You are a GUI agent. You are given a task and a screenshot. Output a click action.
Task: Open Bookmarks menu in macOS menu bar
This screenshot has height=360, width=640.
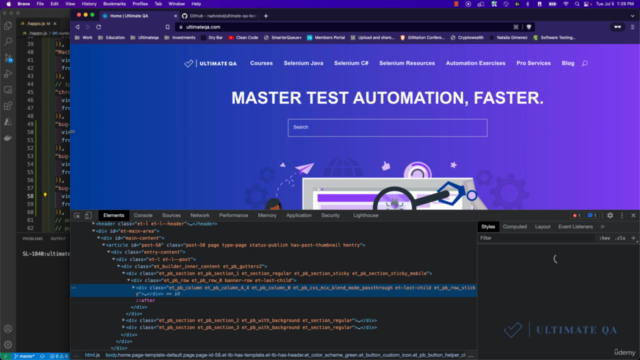[x=114, y=4]
